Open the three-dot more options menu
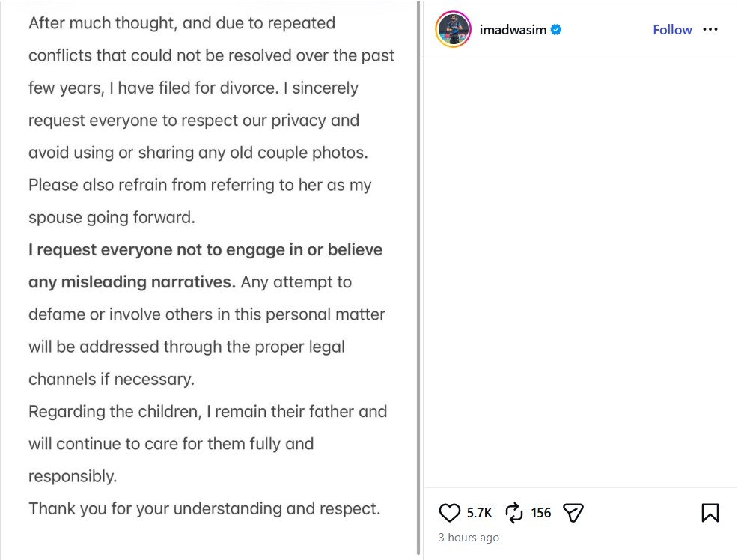This screenshot has width=738, height=560. coord(710,30)
